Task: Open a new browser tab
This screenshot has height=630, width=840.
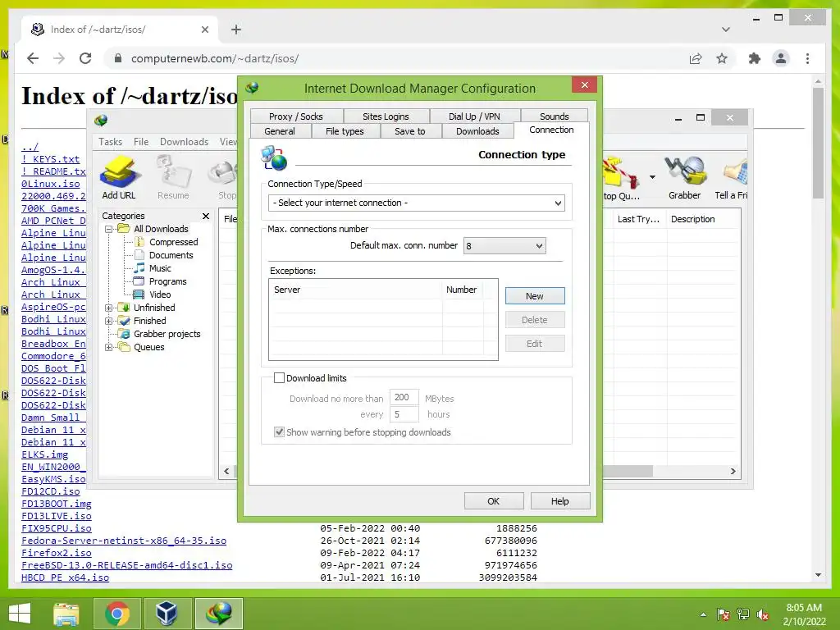Action: point(235,30)
